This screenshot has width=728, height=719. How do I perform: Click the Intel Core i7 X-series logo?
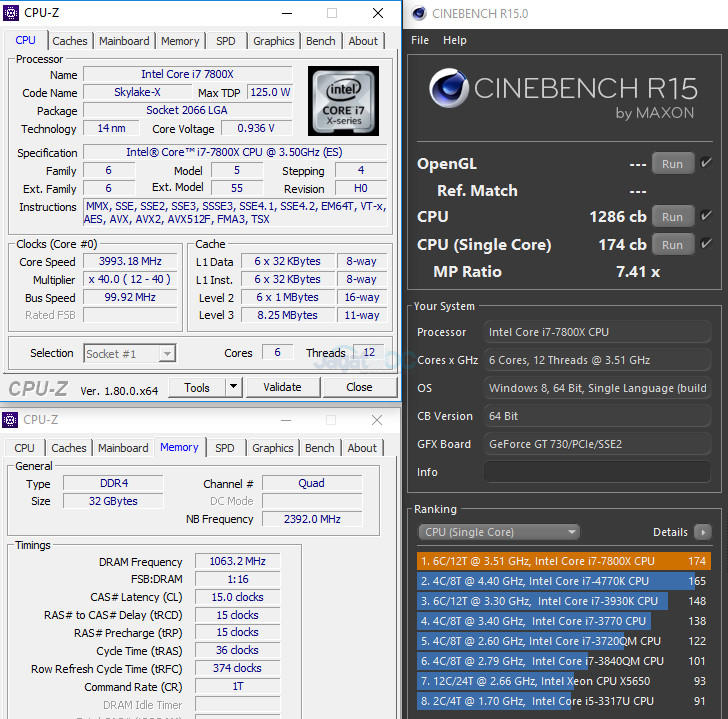[x=343, y=101]
